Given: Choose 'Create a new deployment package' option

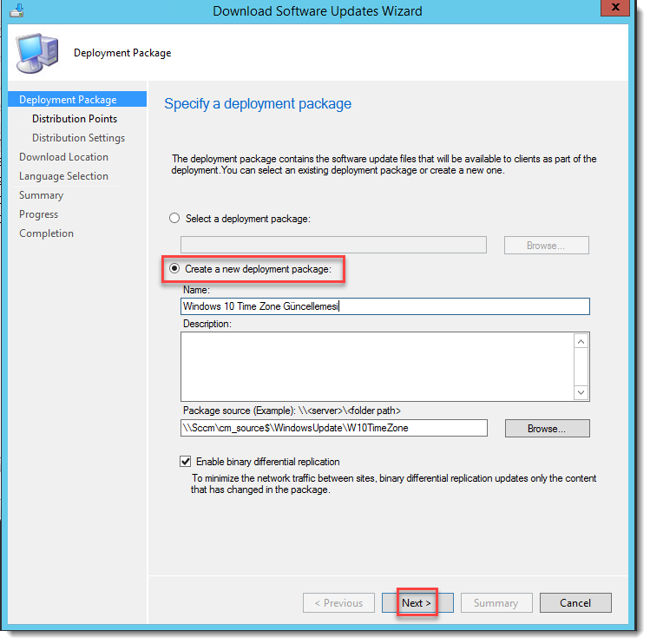Looking at the screenshot, I should point(174,269).
